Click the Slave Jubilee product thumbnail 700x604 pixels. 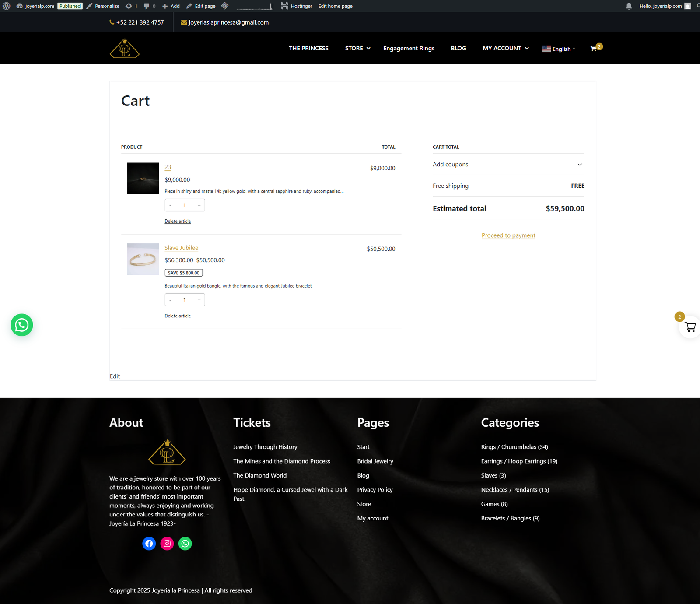(x=143, y=259)
